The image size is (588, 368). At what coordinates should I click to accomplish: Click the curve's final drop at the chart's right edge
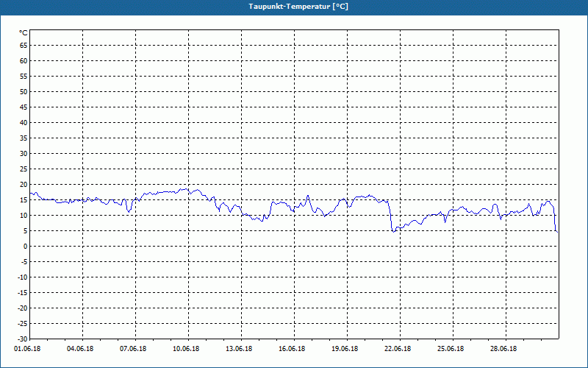click(x=556, y=219)
